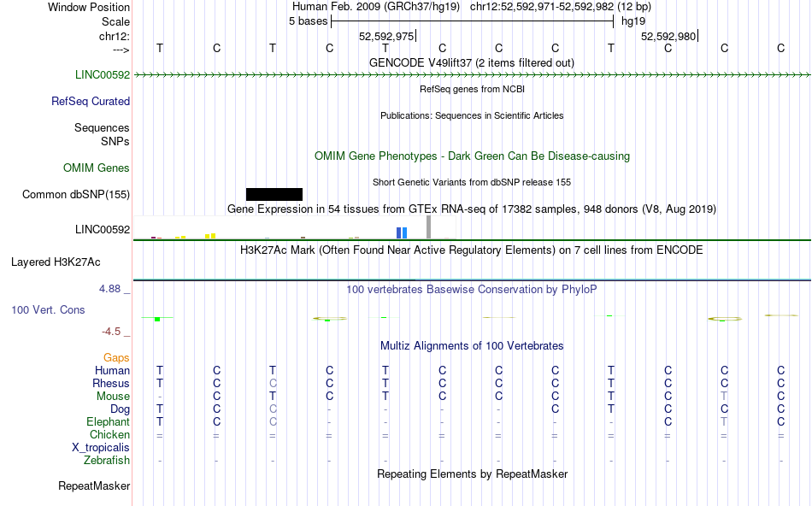
Task: Select the Mouse alignment row label
Action: (x=113, y=397)
